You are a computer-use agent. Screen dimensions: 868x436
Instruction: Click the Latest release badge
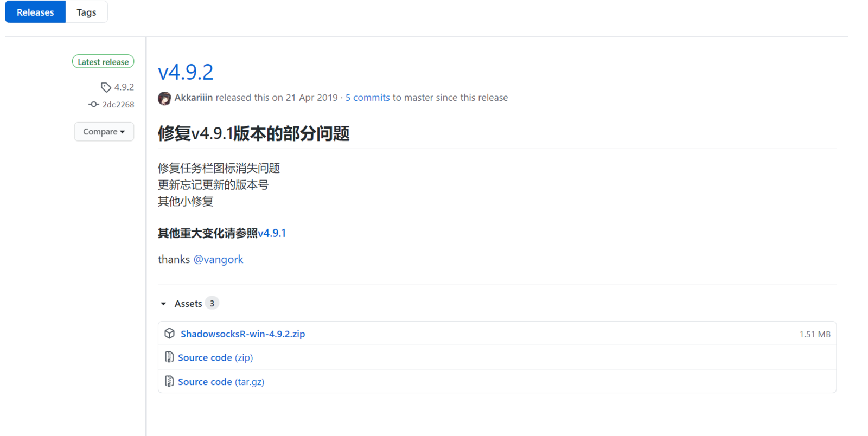click(103, 62)
